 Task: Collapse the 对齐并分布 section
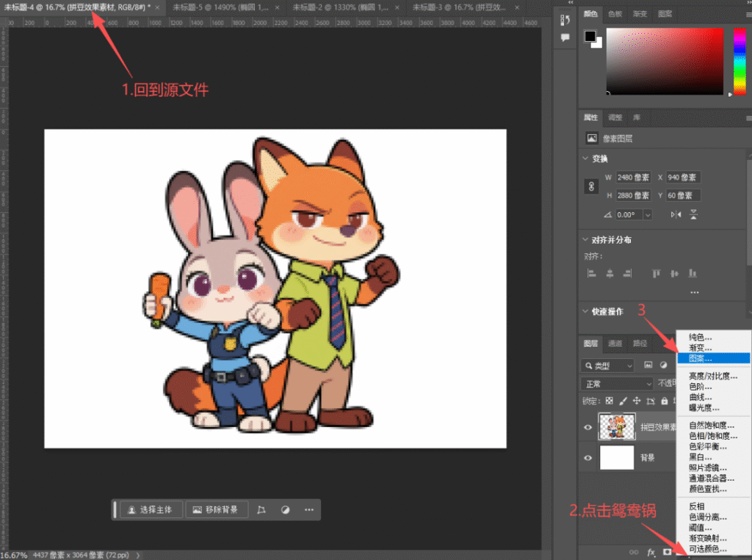(585, 239)
